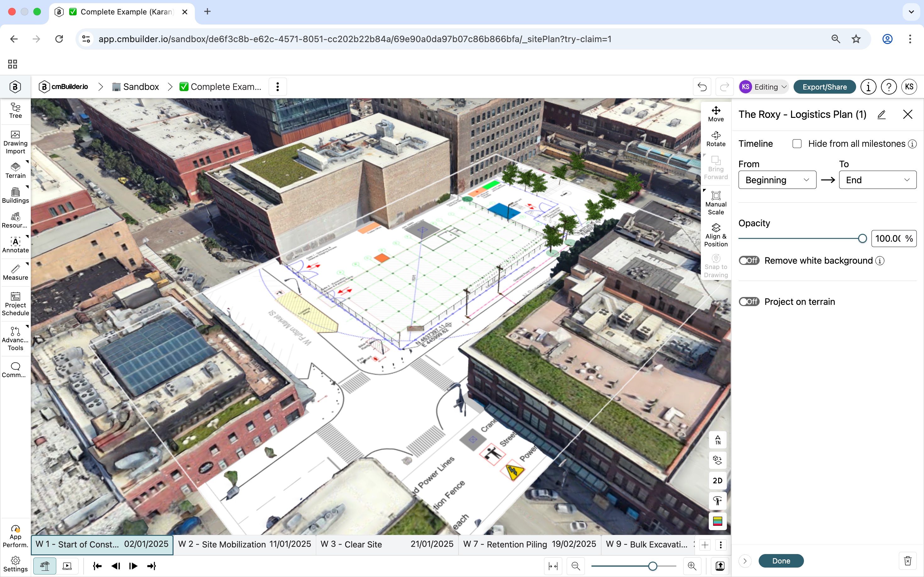This screenshot has width=924, height=577.
Task: Open the From Beginning dropdown
Action: [x=777, y=180]
